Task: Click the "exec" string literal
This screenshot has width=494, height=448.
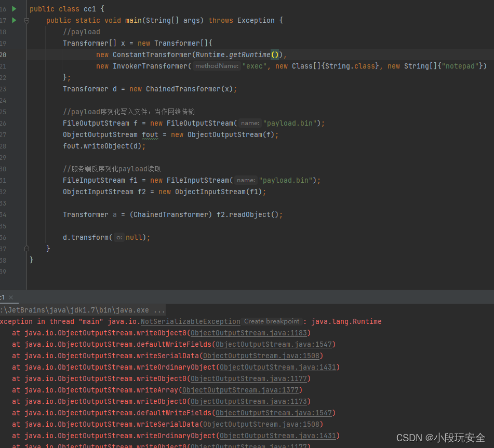Action: click(x=255, y=66)
